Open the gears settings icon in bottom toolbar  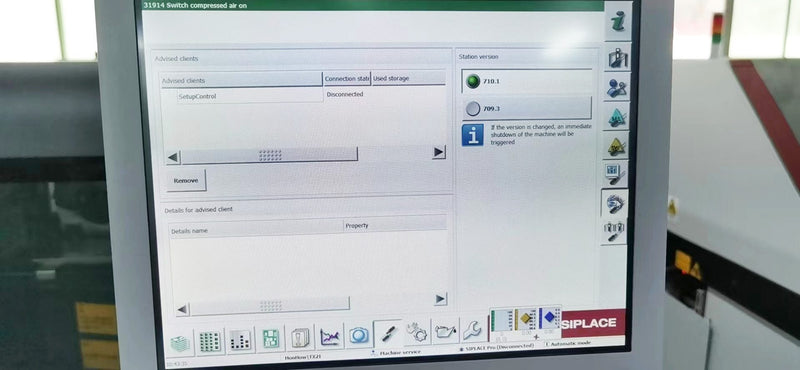pyautogui.click(x=417, y=332)
